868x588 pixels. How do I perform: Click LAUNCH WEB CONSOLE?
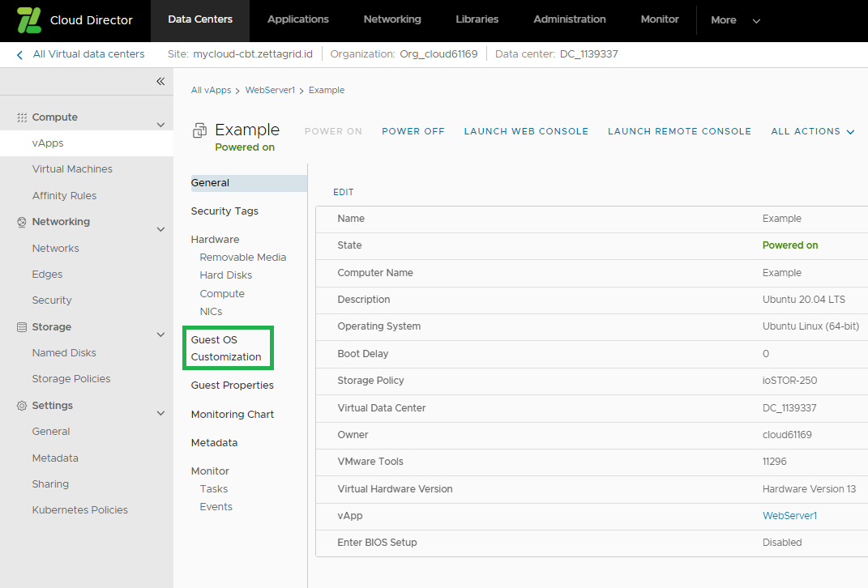click(x=526, y=131)
